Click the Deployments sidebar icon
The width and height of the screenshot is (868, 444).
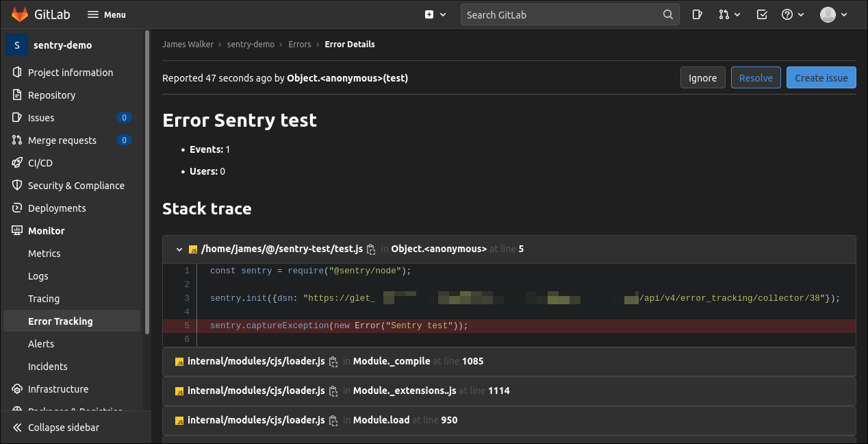[17, 208]
